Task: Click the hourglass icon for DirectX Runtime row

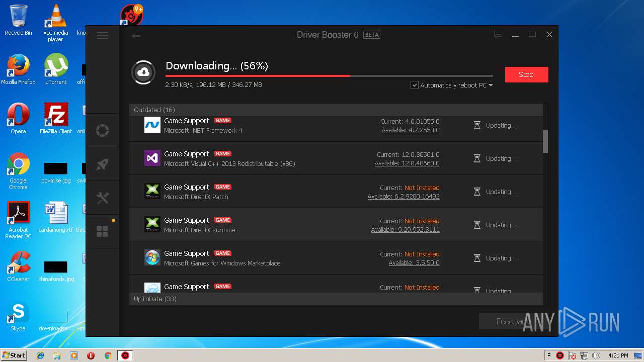Action: pyautogui.click(x=477, y=225)
